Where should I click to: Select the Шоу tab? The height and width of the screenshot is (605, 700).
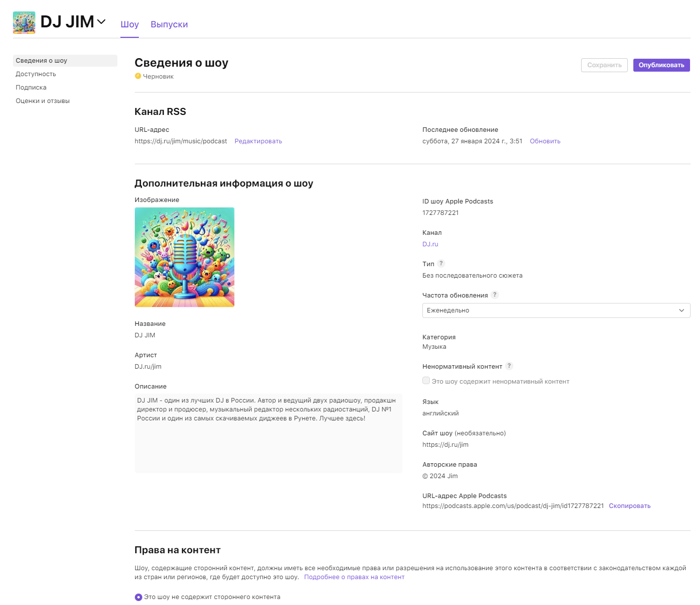click(129, 24)
